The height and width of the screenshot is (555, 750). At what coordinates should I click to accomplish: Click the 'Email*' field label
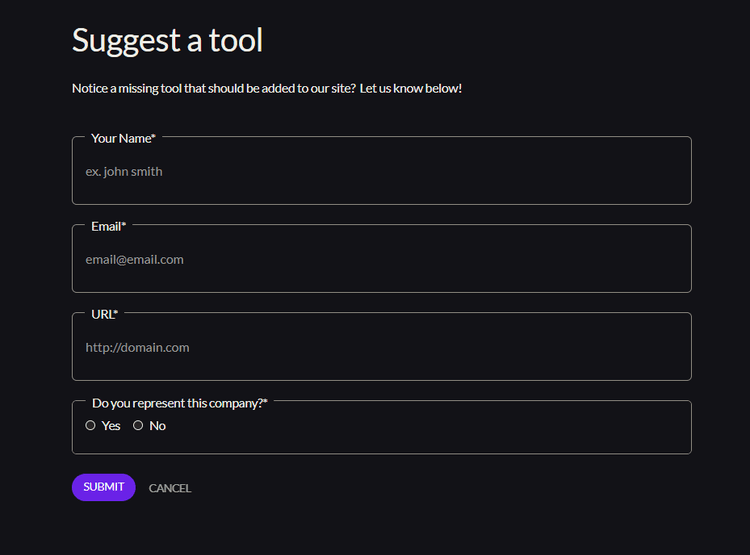[108, 227]
